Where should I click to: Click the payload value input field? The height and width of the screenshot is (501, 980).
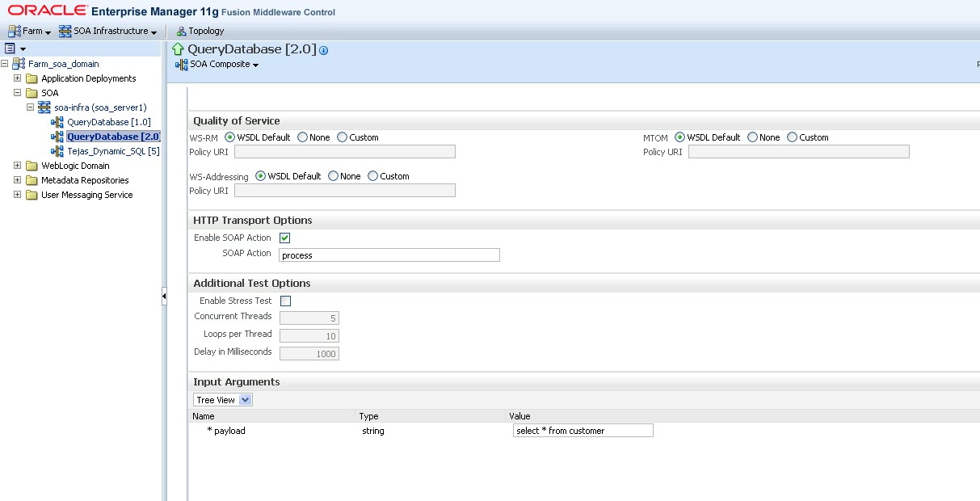(583, 431)
